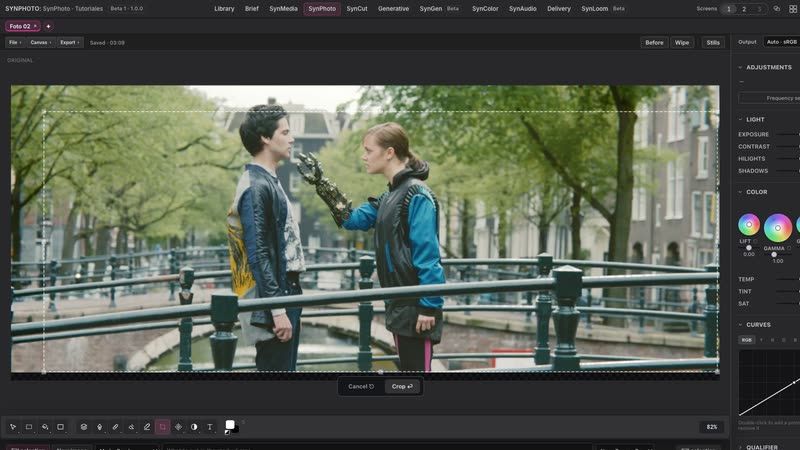Toggle the Gamma reset circle
The image size is (800, 450).
789,248
